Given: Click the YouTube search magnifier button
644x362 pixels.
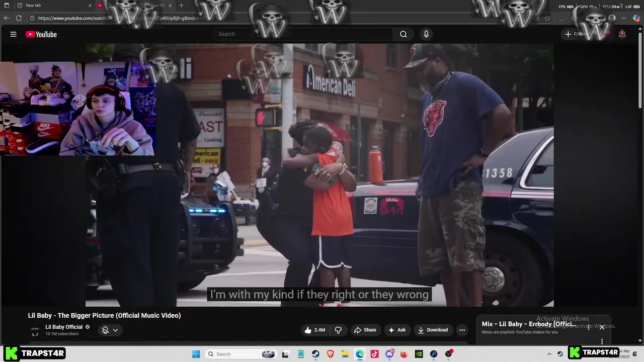Looking at the screenshot, I should (x=403, y=34).
